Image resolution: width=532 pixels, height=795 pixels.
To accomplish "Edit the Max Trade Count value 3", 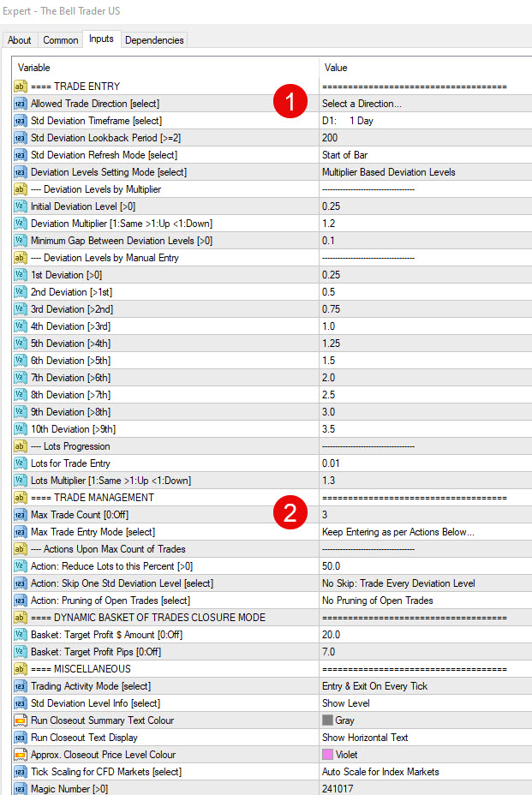I will tap(426, 515).
